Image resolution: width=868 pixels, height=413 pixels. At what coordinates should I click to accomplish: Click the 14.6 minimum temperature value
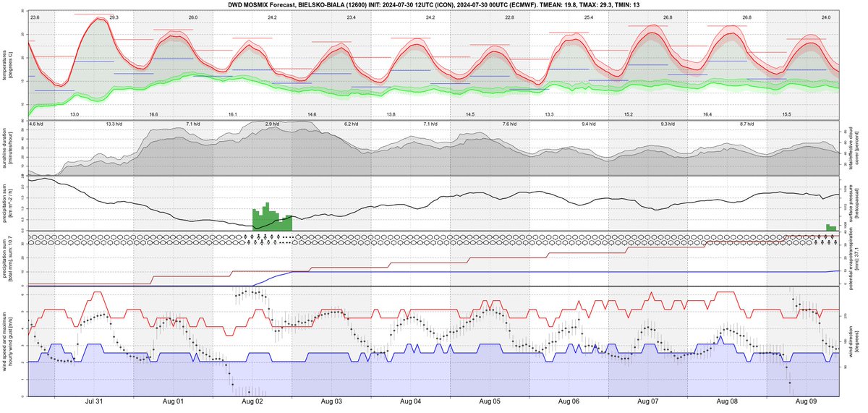pos(312,115)
